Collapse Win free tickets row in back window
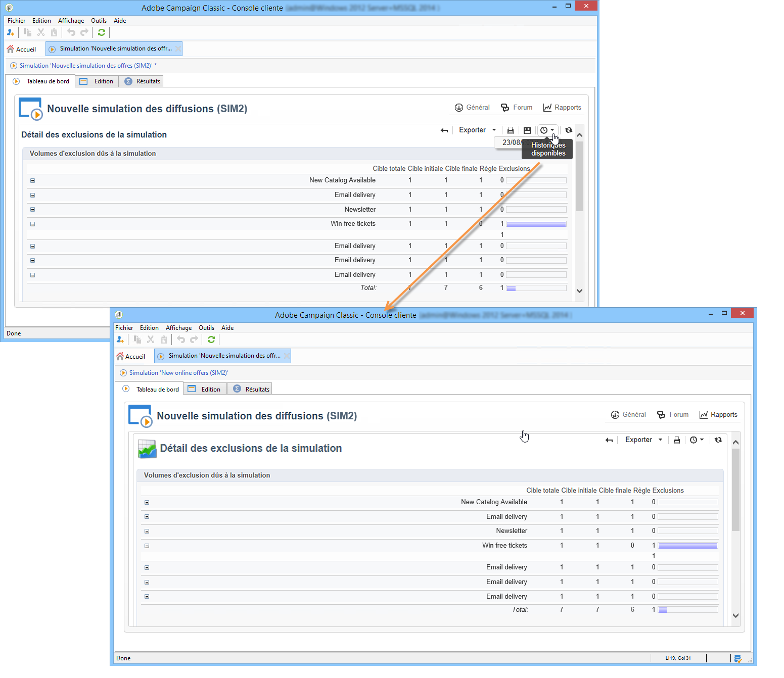The image size is (784, 678). [x=33, y=224]
